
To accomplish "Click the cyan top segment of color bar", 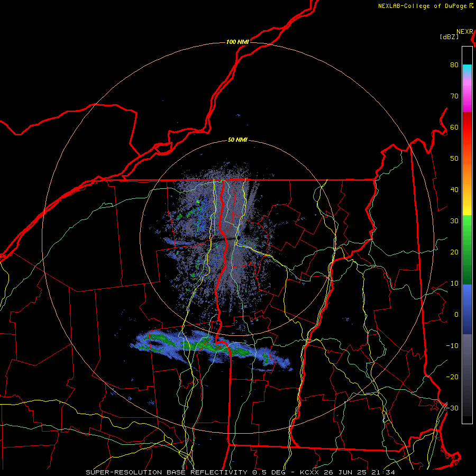I will [x=467, y=70].
